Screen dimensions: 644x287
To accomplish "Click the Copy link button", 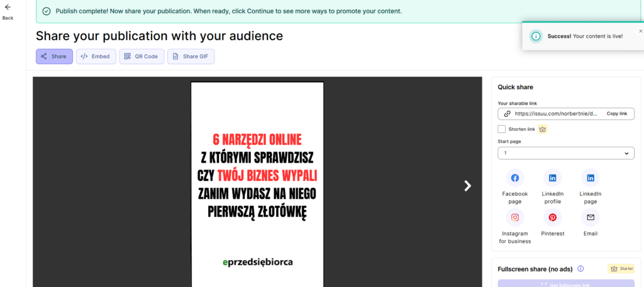I will point(616,114).
